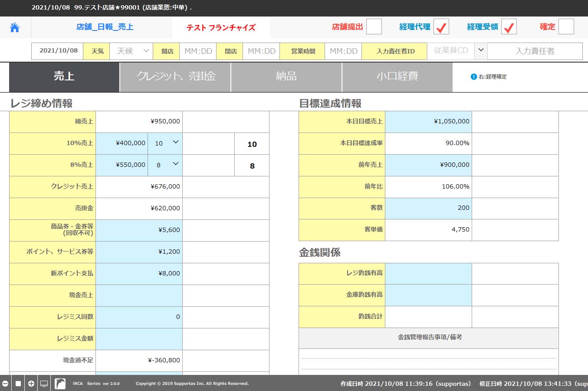Screen dimensions: 588x391
Task: Click the レジ釣銭有高 input field
Action: coord(428,274)
